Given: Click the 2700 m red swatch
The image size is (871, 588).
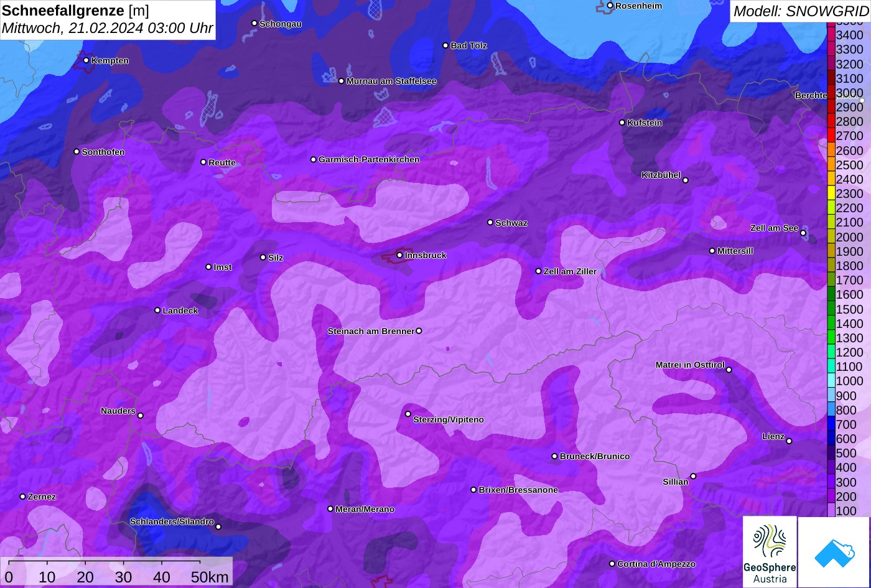Looking at the screenshot, I should (831, 136).
